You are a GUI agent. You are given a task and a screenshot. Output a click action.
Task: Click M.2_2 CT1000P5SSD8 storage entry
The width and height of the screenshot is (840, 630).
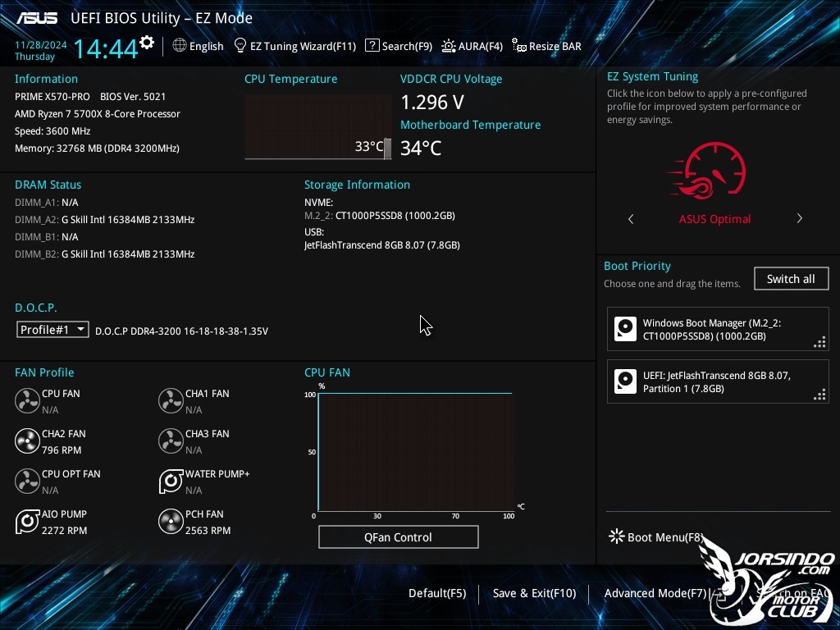[x=380, y=216]
